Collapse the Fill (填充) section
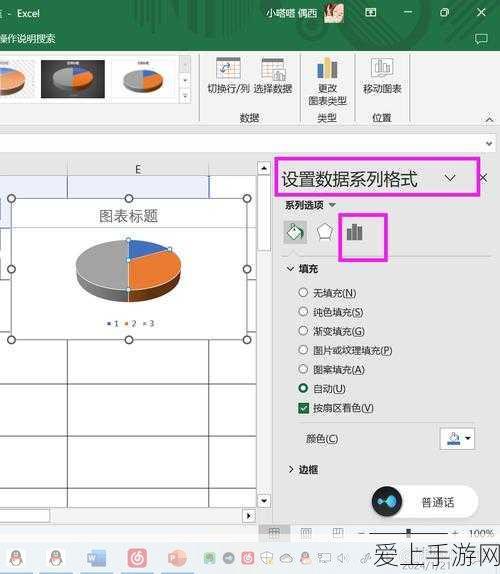Screen dimensions: 500x574 click(290, 269)
